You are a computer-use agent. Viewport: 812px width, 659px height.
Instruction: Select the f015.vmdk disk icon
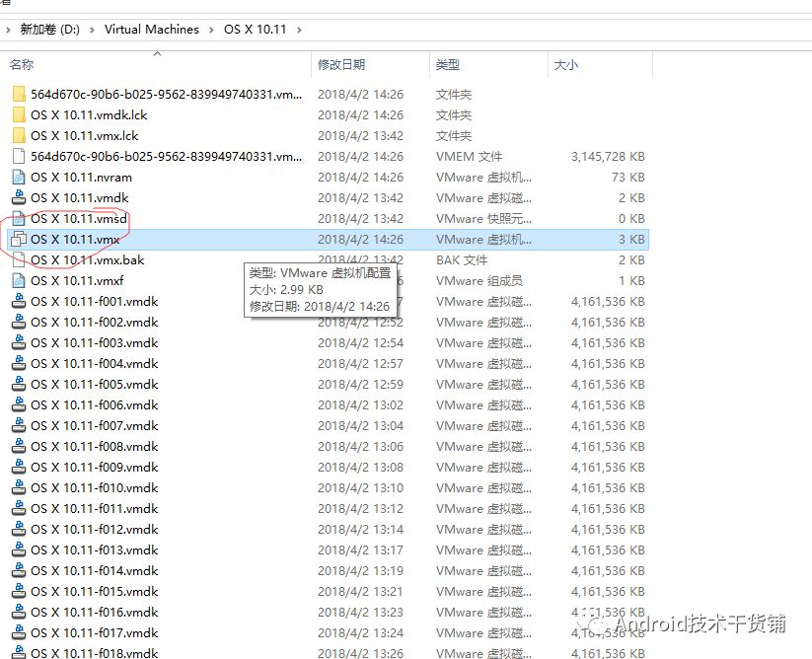click(x=19, y=591)
